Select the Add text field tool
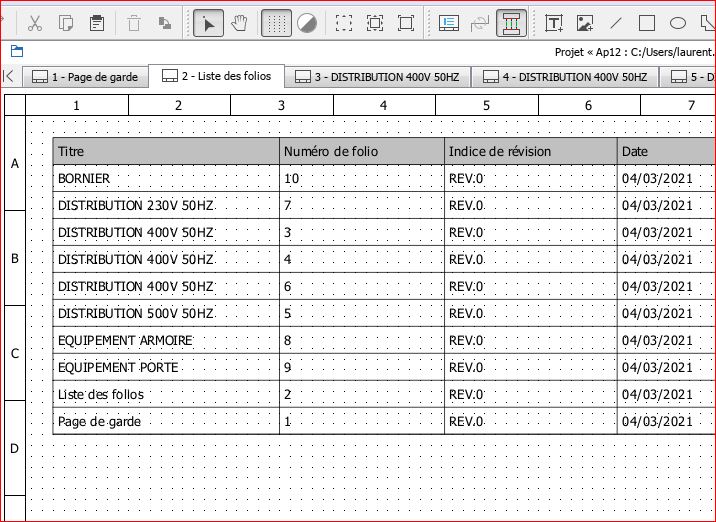716x522 pixels. [553, 23]
